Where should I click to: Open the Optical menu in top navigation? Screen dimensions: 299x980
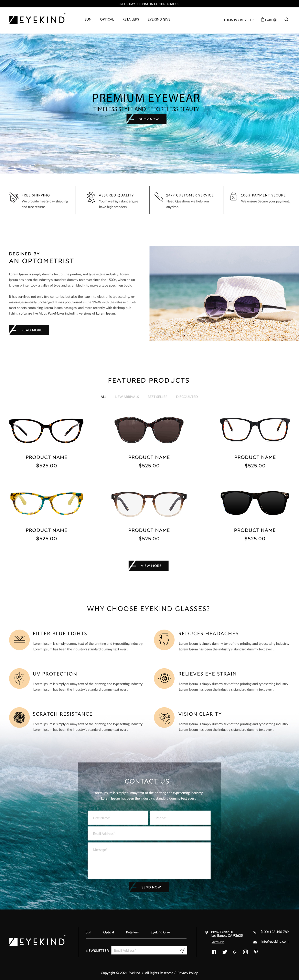(107, 19)
